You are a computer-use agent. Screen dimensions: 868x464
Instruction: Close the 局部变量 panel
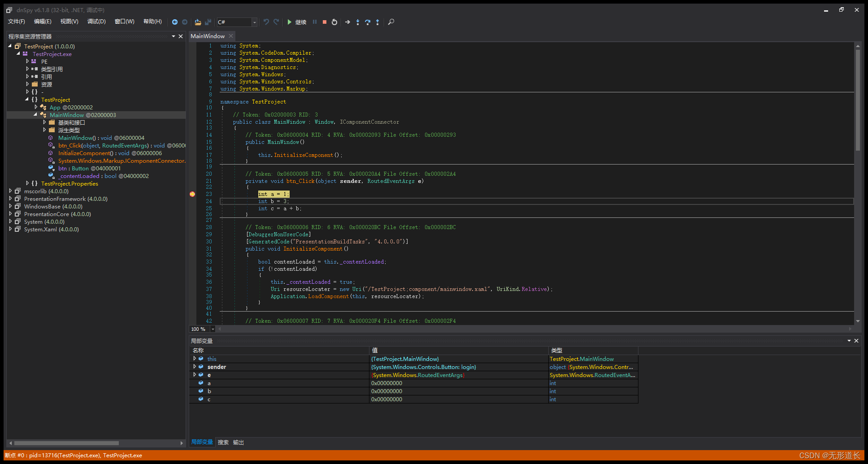coord(856,341)
